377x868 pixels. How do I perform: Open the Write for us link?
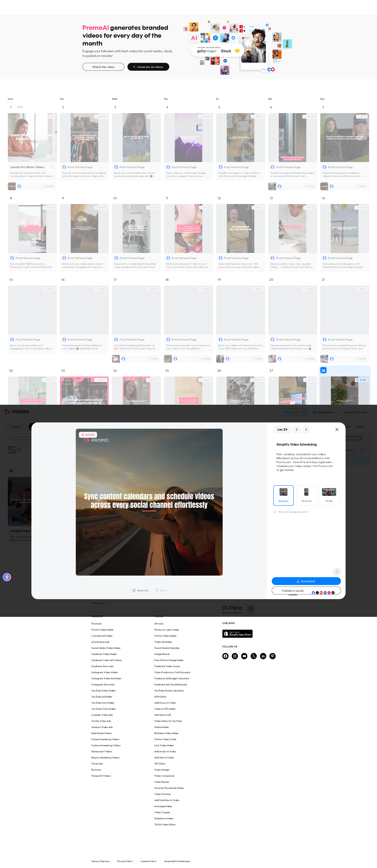pyautogui.click(x=98, y=603)
